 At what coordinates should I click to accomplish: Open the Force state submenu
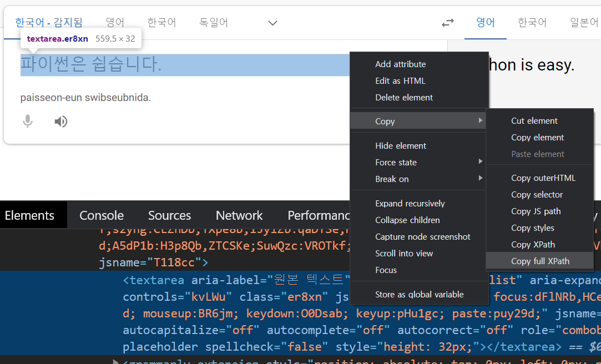coord(418,163)
